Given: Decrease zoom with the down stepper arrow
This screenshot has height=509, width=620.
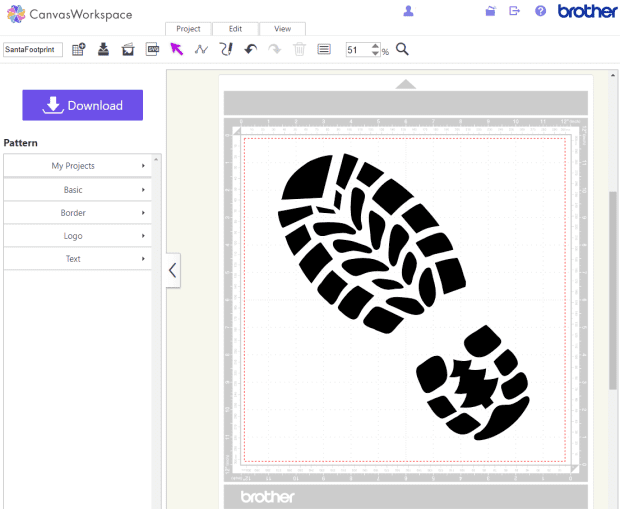Looking at the screenshot, I should pos(375,53).
